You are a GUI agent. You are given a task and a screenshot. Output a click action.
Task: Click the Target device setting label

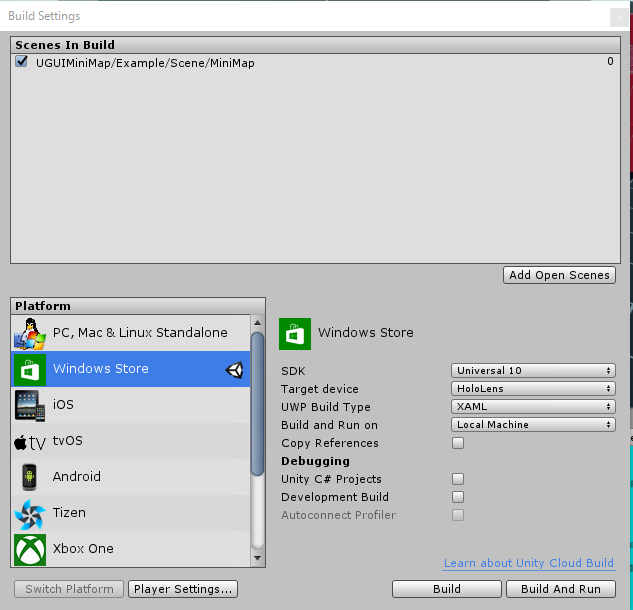[320, 389]
